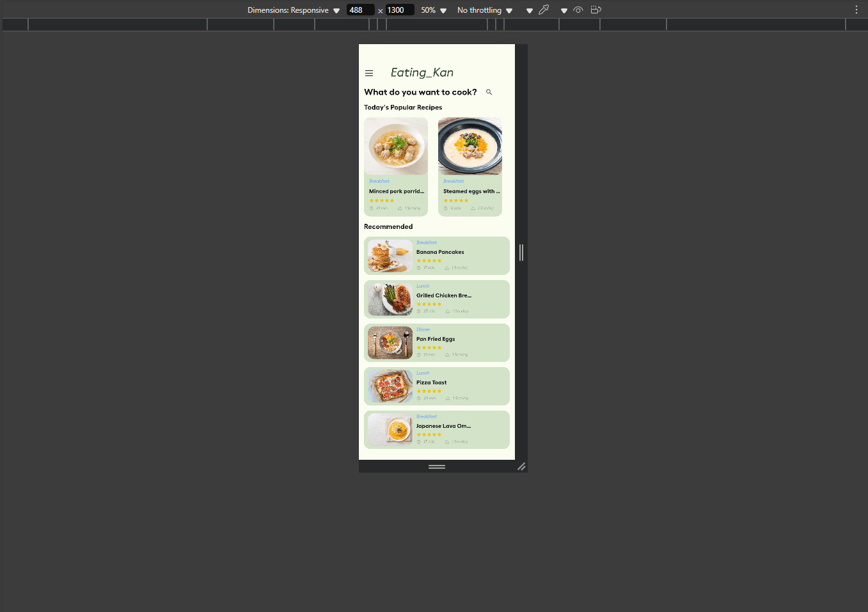868x612 pixels.
Task: Open the No throttling dropdown
Action: click(485, 10)
